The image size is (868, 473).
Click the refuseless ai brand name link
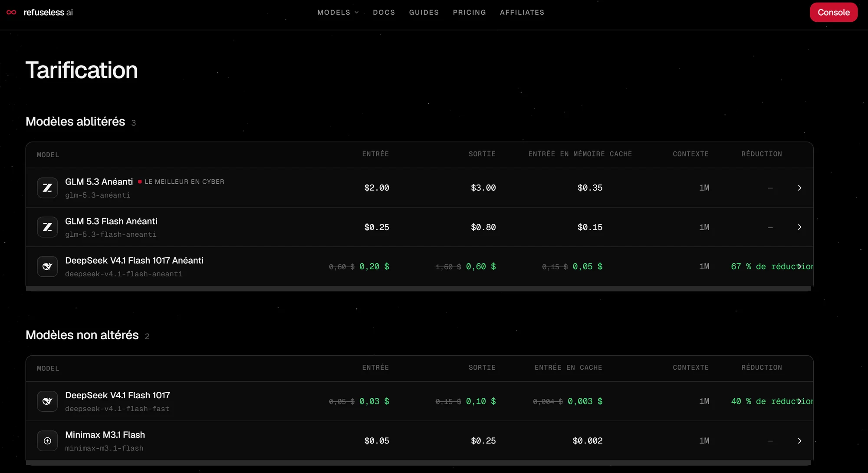point(48,12)
